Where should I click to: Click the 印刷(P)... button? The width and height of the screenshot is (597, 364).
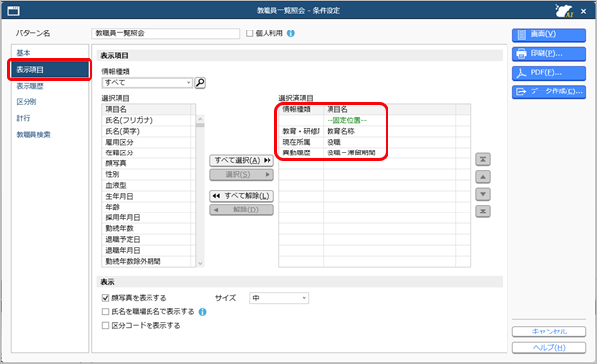(x=549, y=54)
